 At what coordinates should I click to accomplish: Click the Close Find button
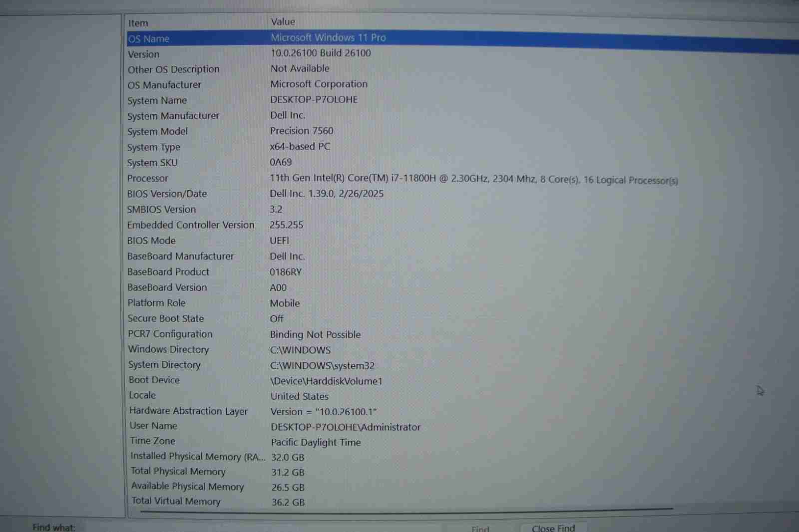tap(553, 528)
